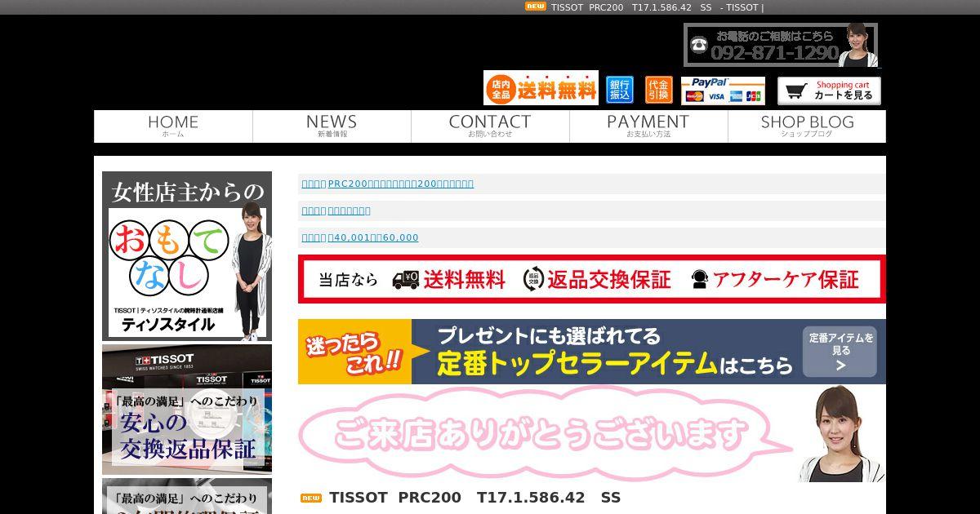Screen dimensions: 980x514
Task: Click the aftercare headset icon
Action: click(699, 280)
